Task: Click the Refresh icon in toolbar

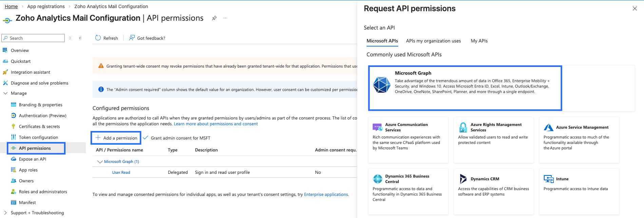Action: pos(98,38)
